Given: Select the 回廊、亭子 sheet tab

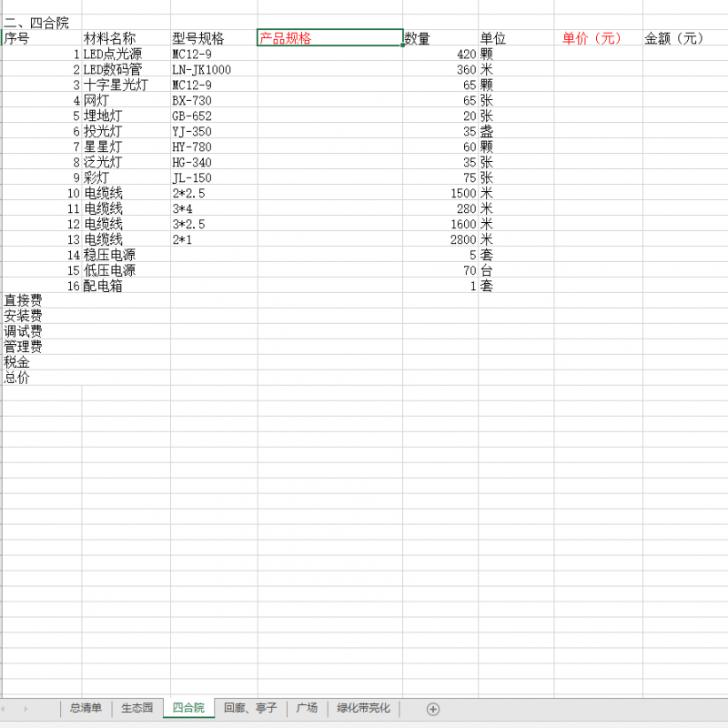Looking at the screenshot, I should click(250, 708).
